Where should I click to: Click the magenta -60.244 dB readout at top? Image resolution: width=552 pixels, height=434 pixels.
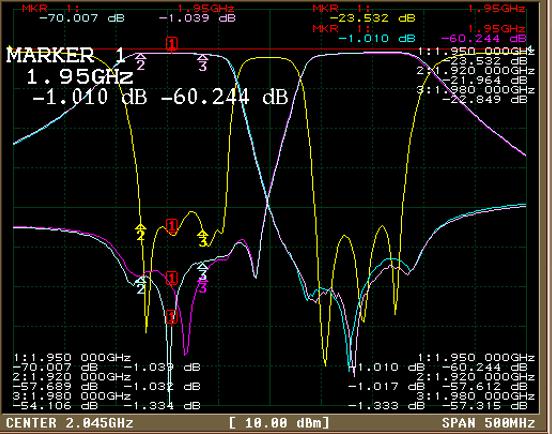click(x=484, y=38)
